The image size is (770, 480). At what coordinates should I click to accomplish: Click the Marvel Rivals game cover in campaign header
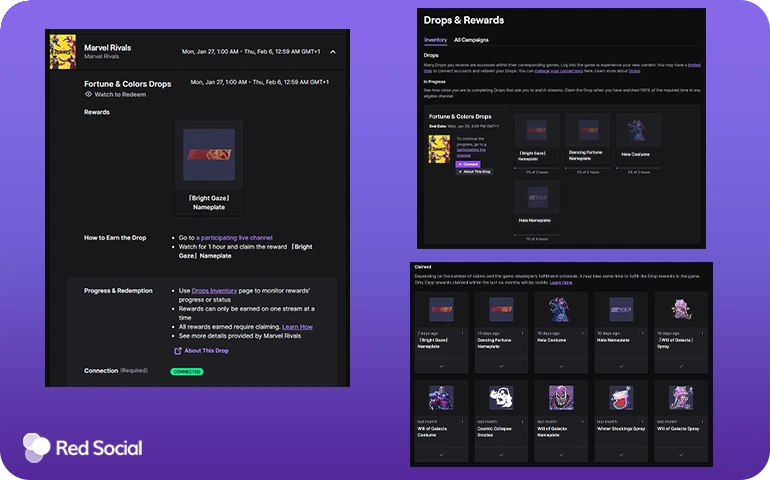63,52
